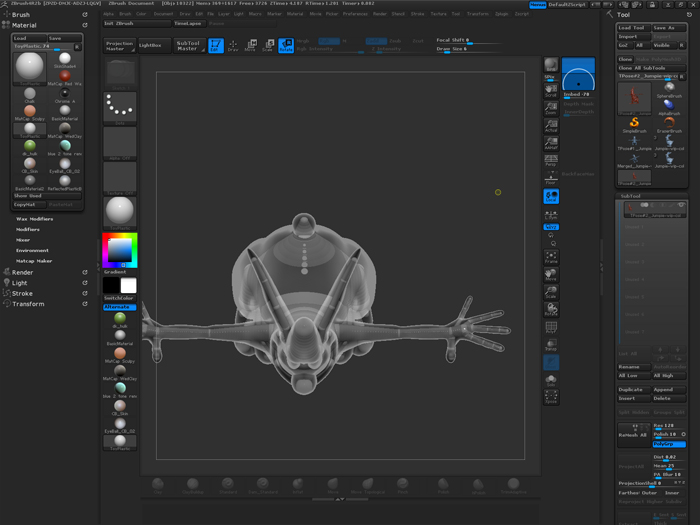Click the Append subtool button
Viewport: 700px width, 525px height.
[669, 390]
